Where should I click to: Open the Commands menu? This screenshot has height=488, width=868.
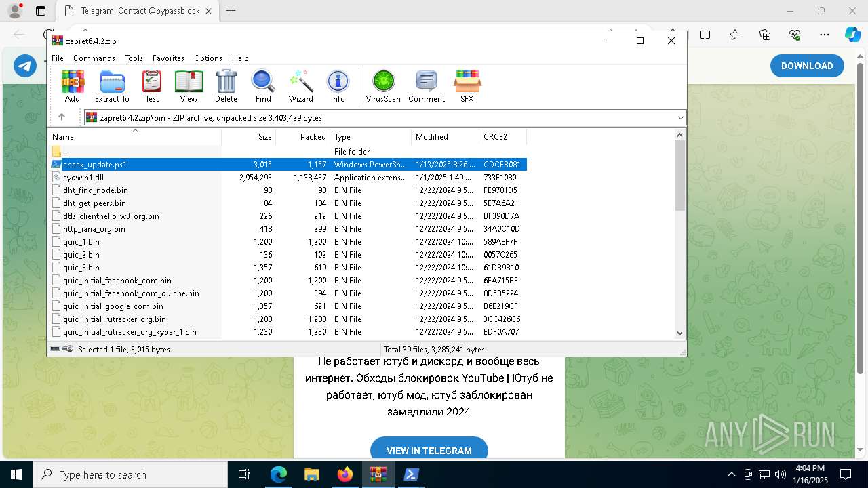click(94, 58)
